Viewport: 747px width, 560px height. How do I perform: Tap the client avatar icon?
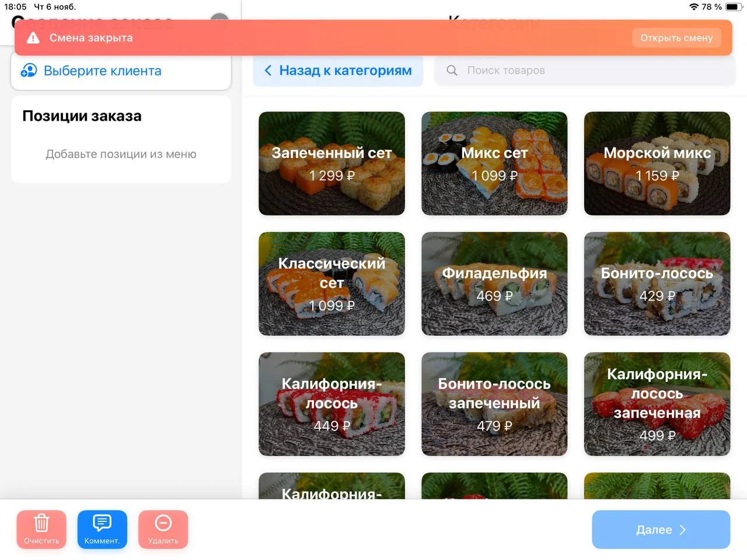[x=29, y=71]
